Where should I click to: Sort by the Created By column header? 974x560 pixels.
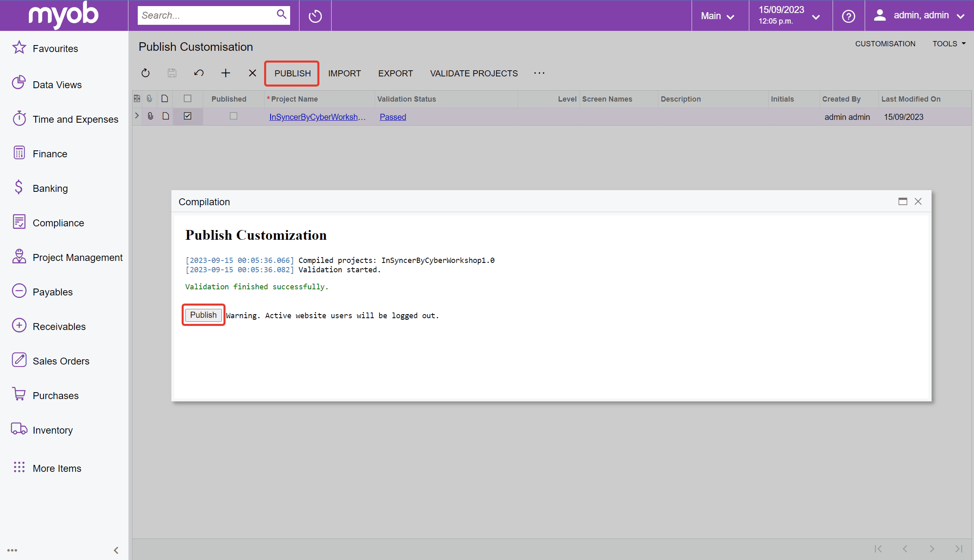click(x=841, y=99)
